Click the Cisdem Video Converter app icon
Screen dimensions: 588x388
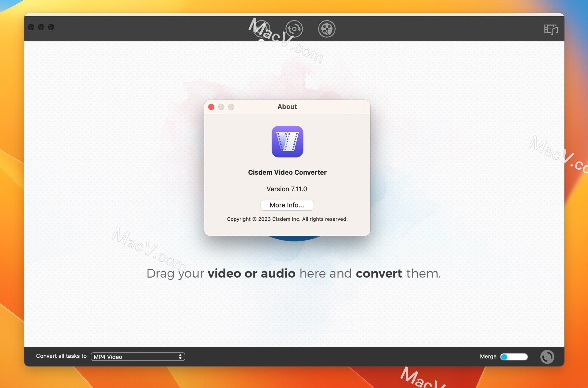[287, 142]
